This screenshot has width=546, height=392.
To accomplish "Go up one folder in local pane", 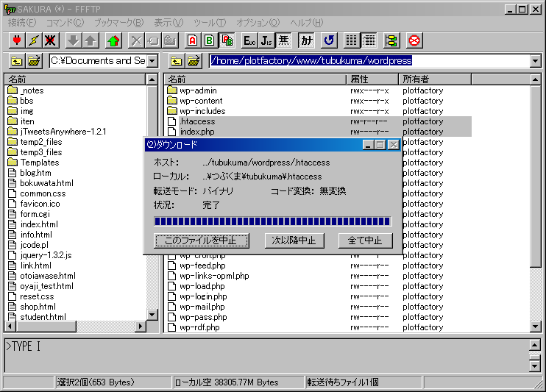I will (x=17, y=61).
